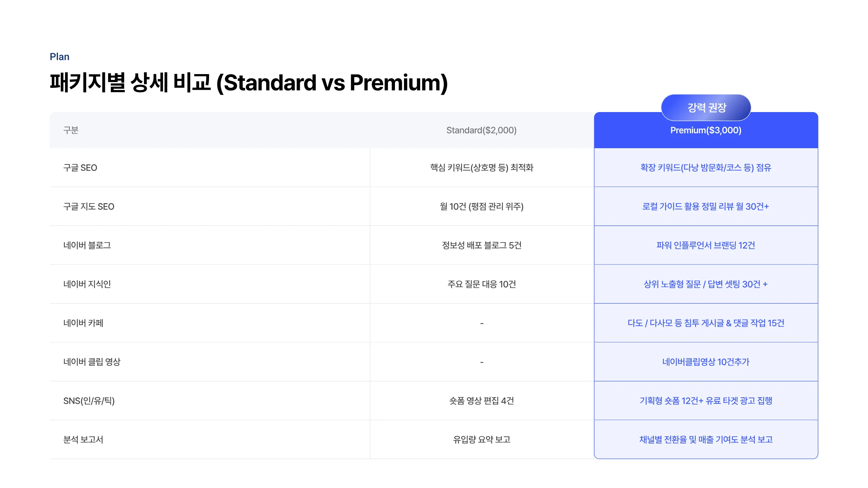Select 파워 인플루언서 브랜딩 12건 cell
Screen dimensions: 868x488
point(706,245)
